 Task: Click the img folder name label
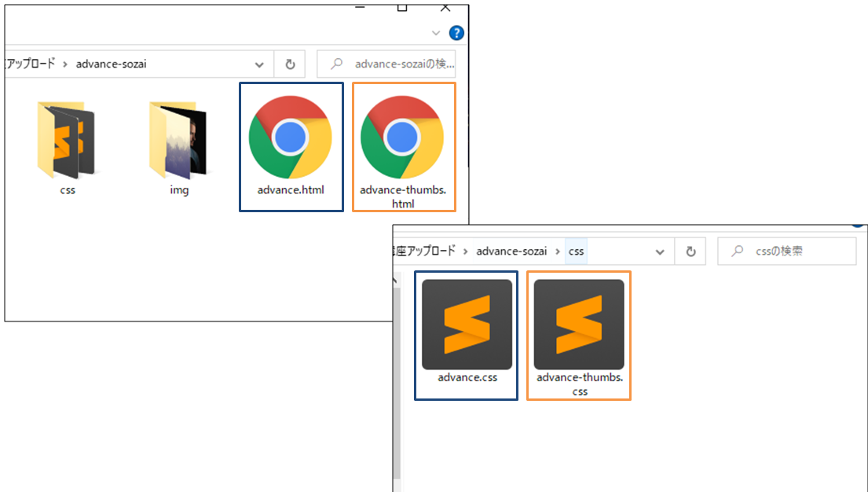click(x=179, y=190)
